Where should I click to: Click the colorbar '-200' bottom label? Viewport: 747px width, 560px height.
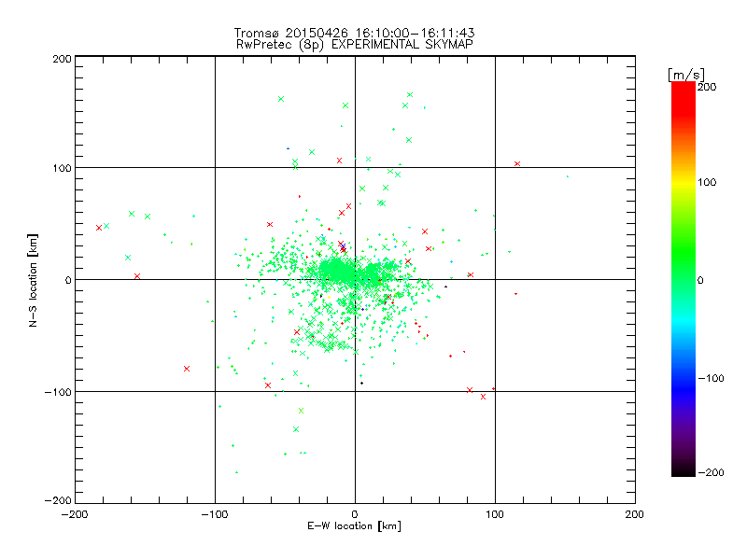click(711, 472)
